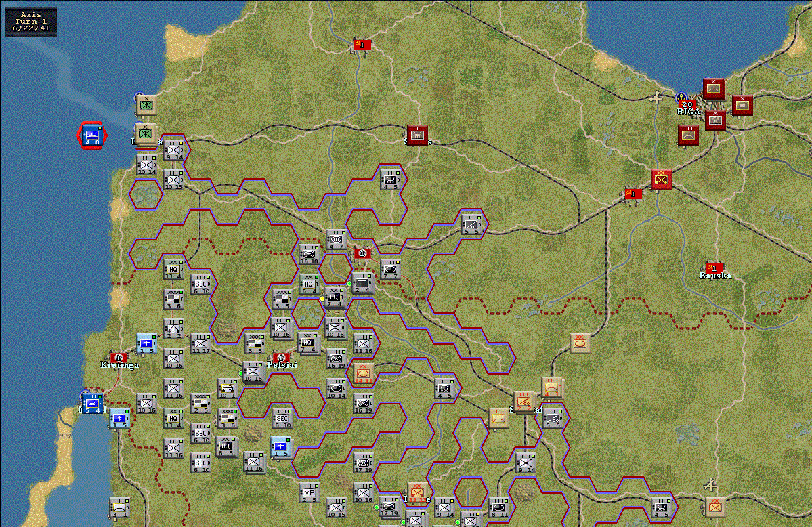Select the tan Soviet infantry counter beside lower airfield

(715, 507)
